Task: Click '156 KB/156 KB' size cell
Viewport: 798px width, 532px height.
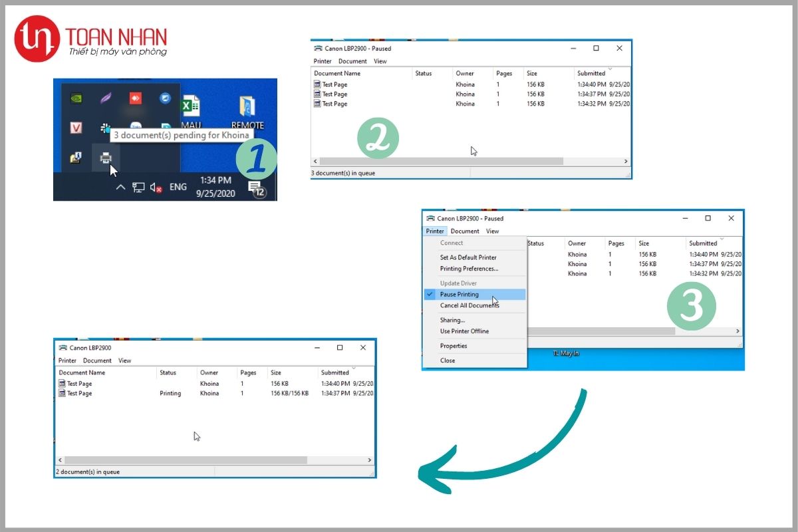Action: point(289,393)
